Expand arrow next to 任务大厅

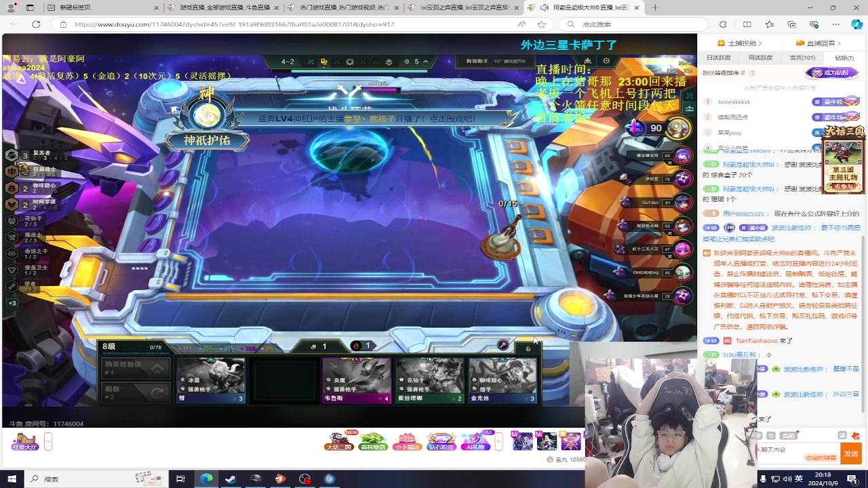(x=48, y=442)
